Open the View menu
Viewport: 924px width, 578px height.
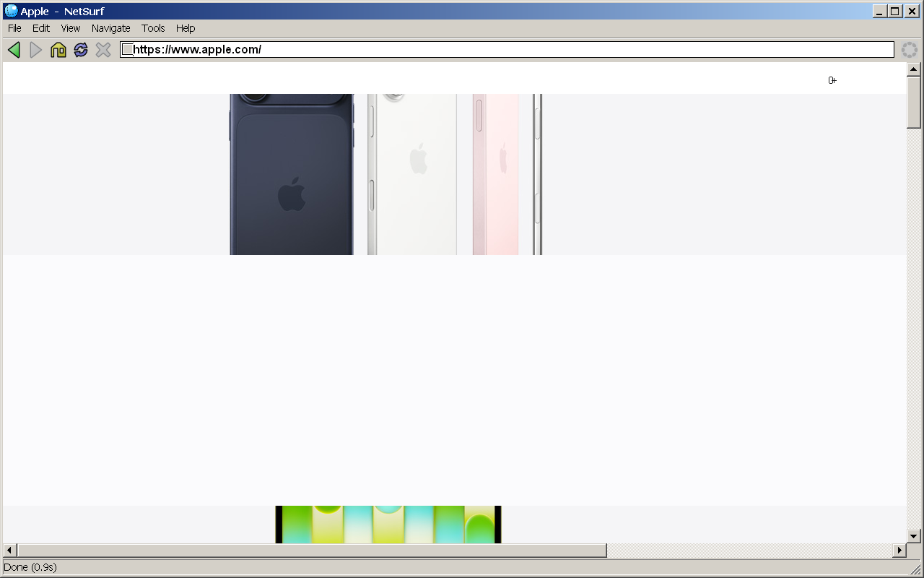(71, 28)
